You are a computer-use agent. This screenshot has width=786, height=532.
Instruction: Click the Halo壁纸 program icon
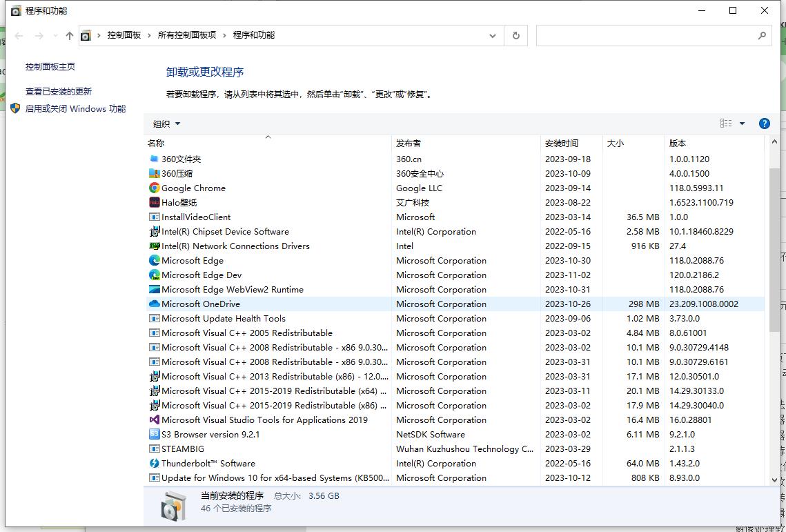(x=153, y=202)
